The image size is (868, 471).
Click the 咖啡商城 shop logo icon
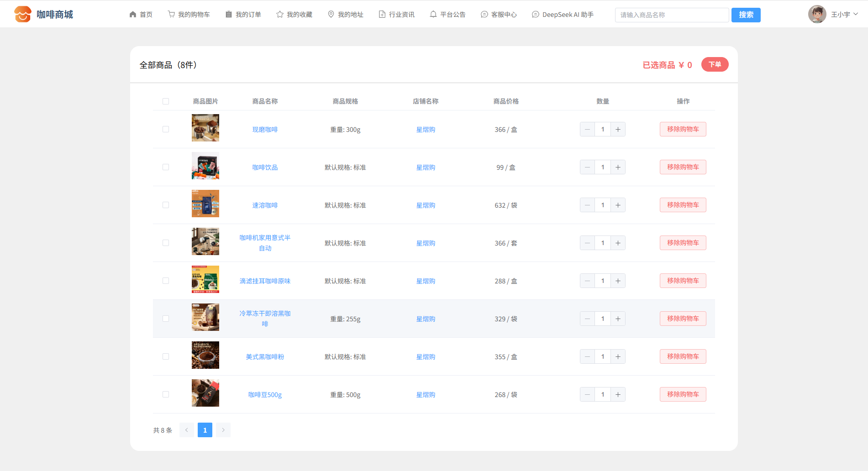[22, 15]
